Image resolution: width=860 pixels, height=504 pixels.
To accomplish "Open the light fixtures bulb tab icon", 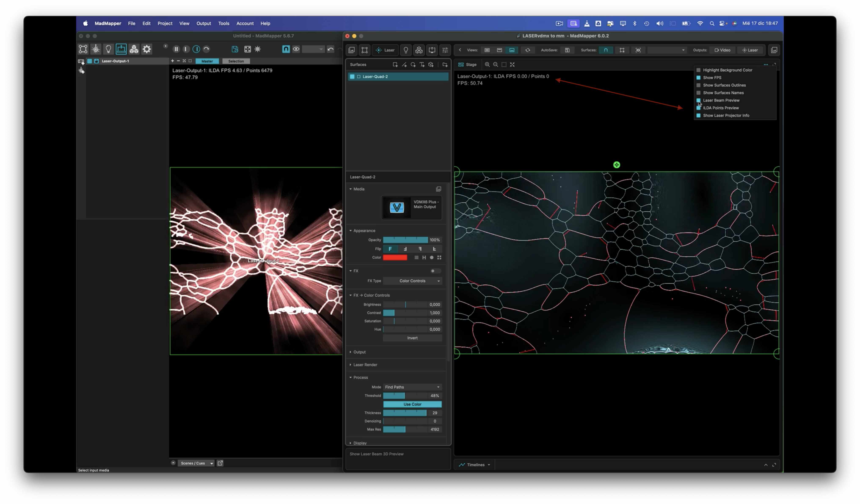I will pos(406,50).
